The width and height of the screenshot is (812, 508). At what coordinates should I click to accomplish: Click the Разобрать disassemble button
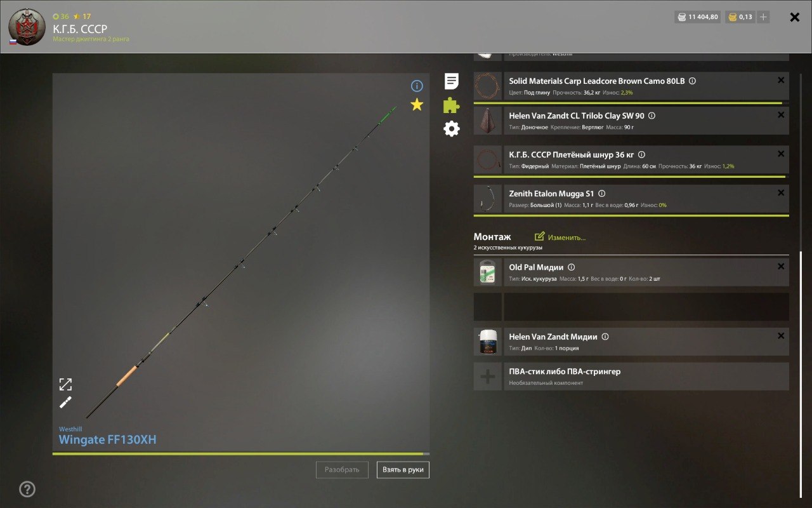[x=342, y=470]
